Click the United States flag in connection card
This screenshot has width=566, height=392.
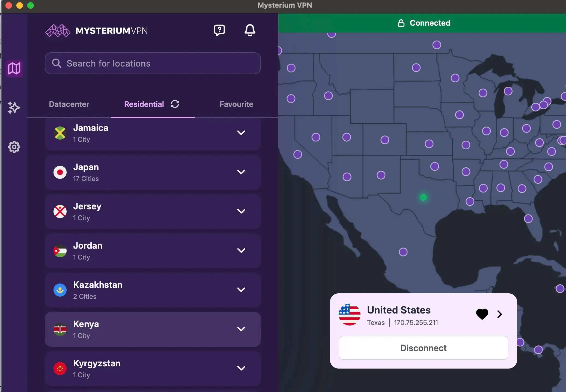[350, 315]
